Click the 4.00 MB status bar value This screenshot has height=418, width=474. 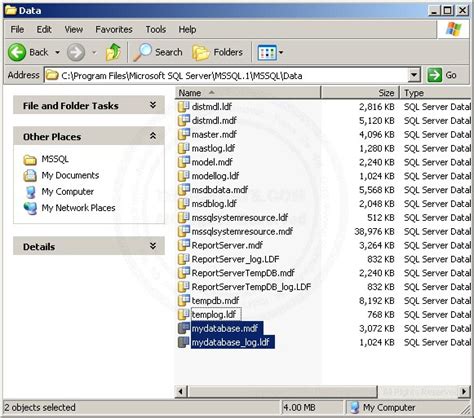click(x=299, y=408)
